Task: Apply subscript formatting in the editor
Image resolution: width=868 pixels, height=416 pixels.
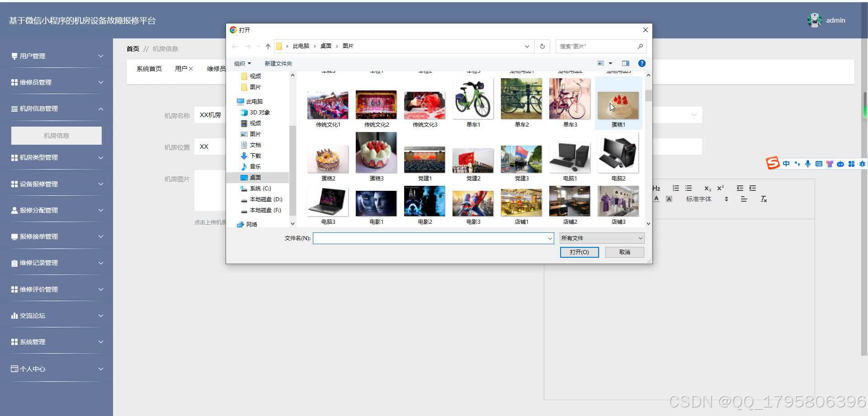Action: point(708,188)
